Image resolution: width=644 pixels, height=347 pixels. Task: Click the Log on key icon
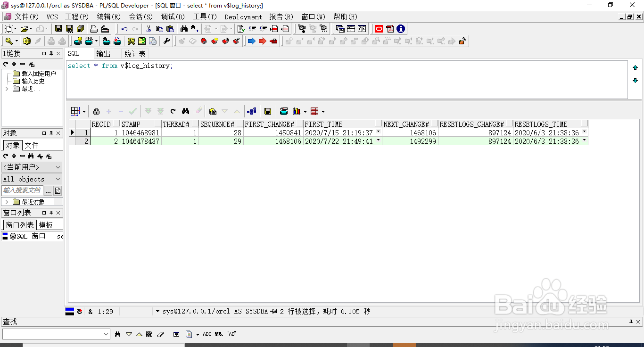(9, 41)
